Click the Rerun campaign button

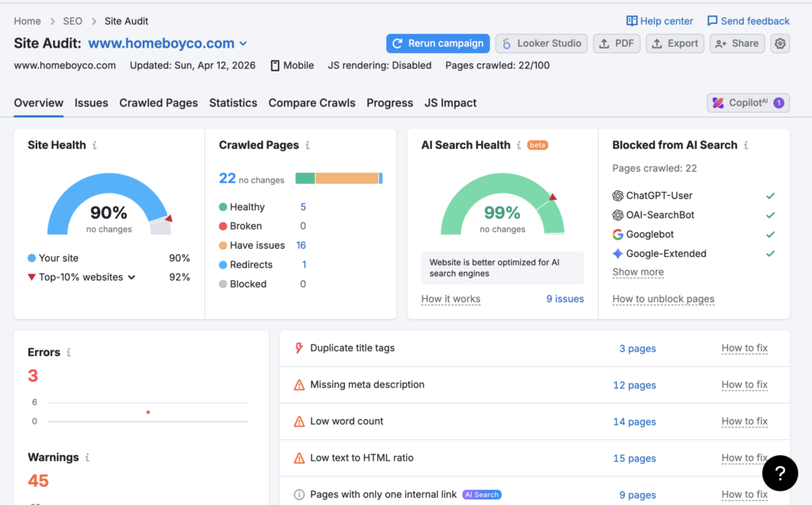click(438, 44)
